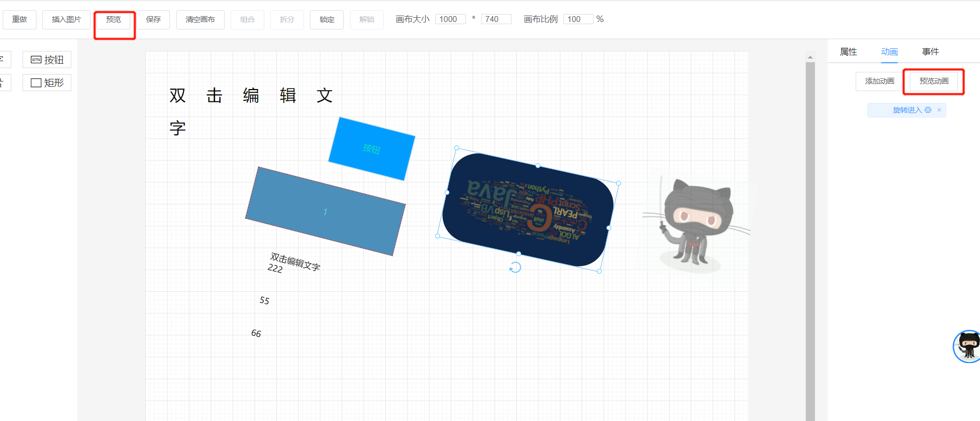Switch to the 属性 tab
Screen dimensions: 980x421
click(848, 51)
